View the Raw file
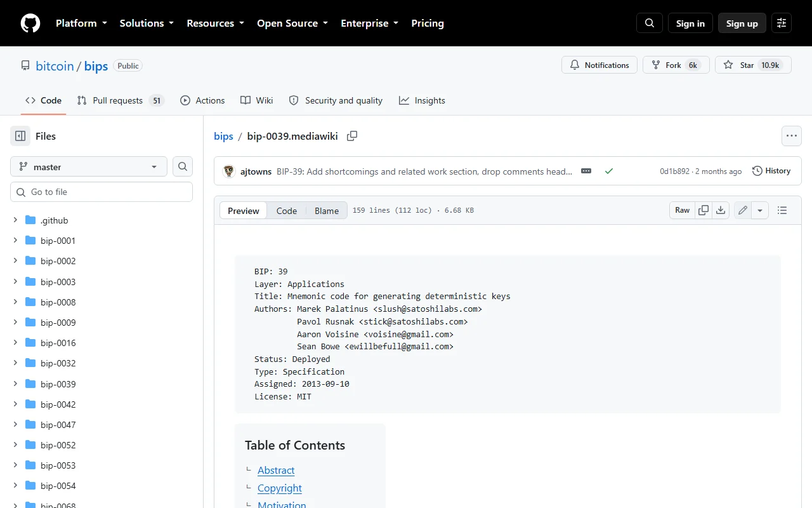 pos(683,210)
